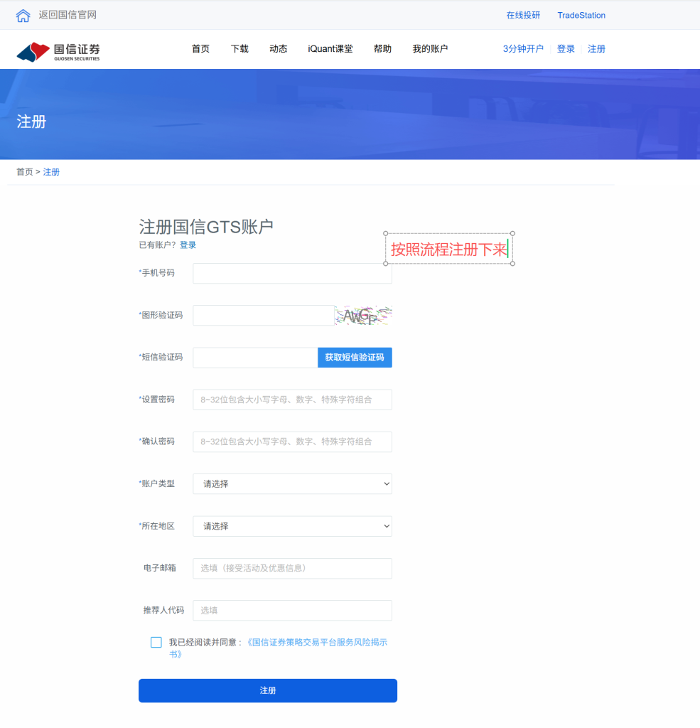The width and height of the screenshot is (700, 728).
Task: Click the captcha image to refresh it
Action: [362, 315]
